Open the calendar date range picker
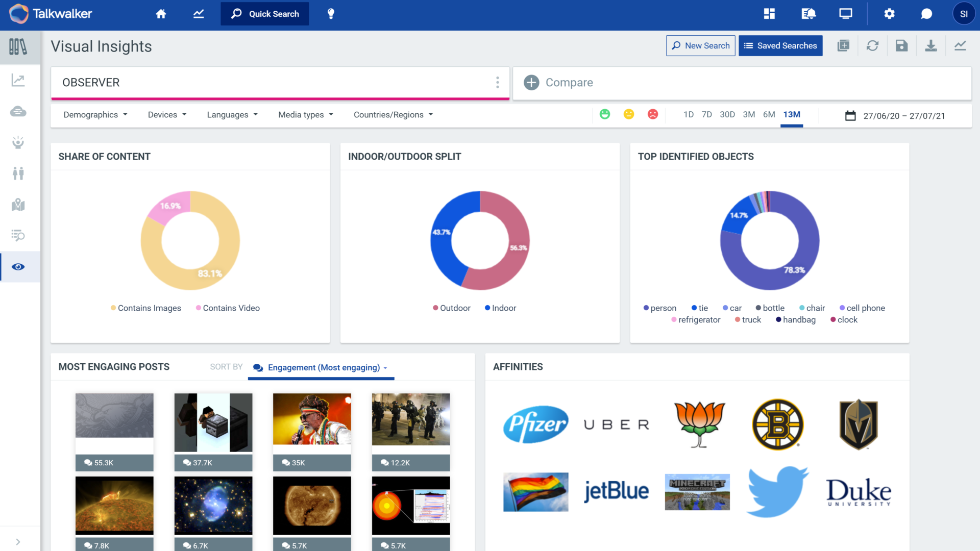 coord(850,116)
